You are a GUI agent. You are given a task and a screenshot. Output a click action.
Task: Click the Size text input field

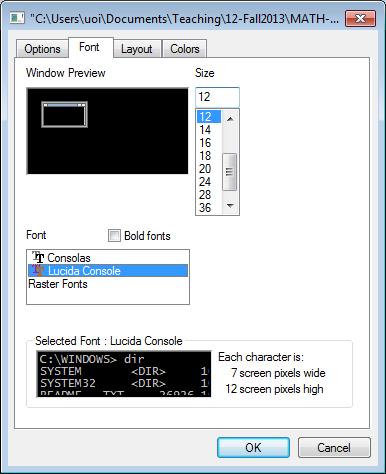pyautogui.click(x=217, y=97)
